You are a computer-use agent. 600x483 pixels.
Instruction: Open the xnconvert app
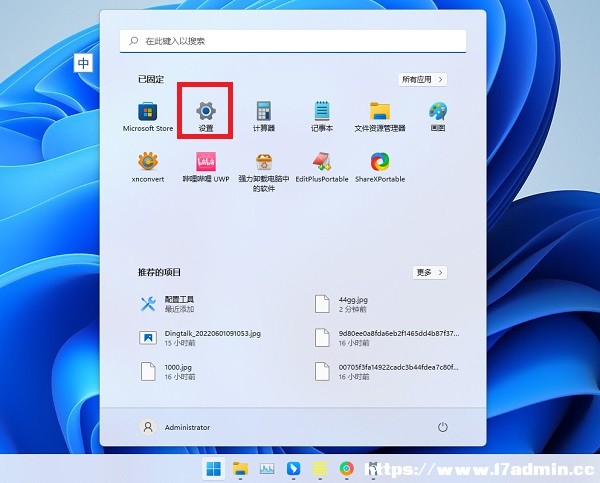[x=148, y=167]
